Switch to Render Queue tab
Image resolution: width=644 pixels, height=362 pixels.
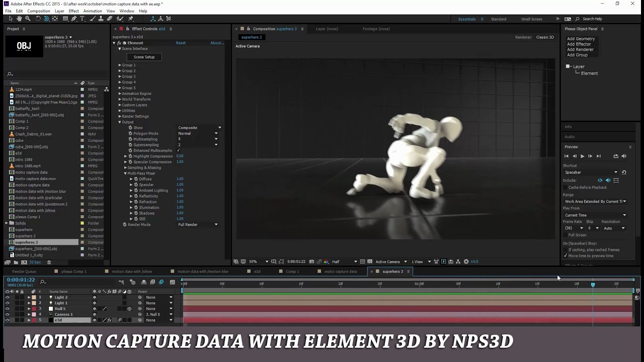(24, 271)
